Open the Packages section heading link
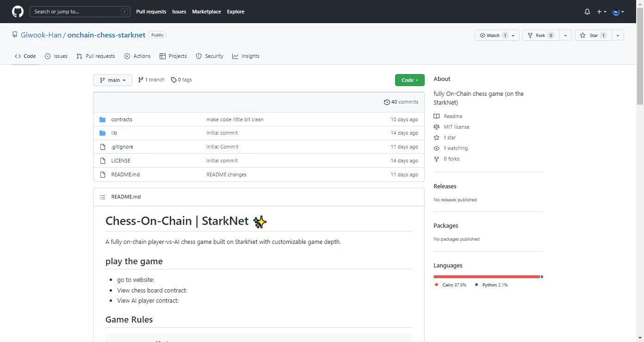Viewport: 644px width, 342px height. tap(446, 226)
